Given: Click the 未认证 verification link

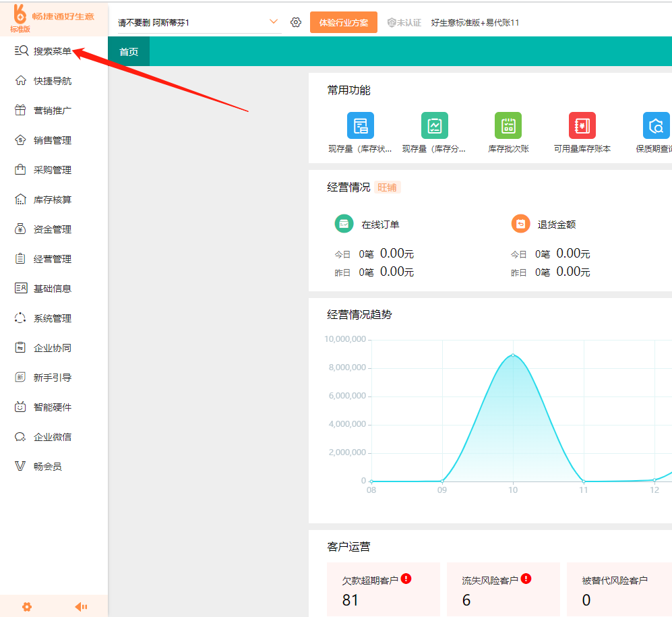Looking at the screenshot, I should [x=404, y=22].
